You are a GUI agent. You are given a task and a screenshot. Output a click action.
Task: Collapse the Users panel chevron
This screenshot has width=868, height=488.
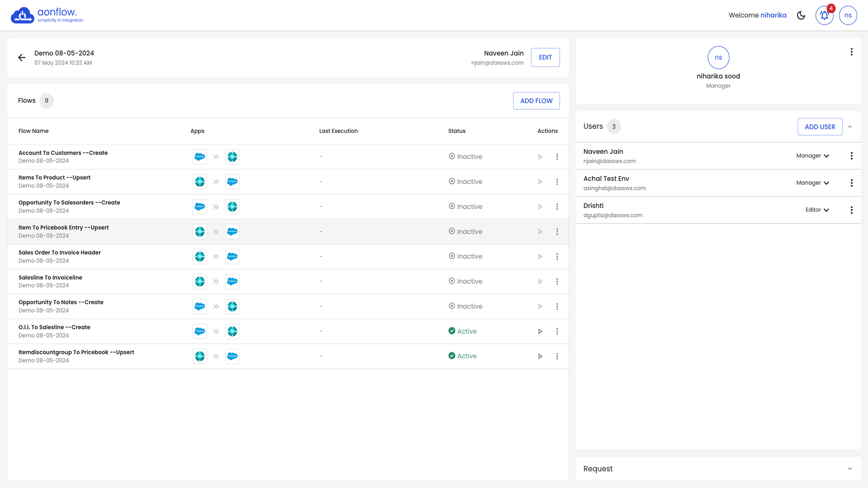pos(850,127)
